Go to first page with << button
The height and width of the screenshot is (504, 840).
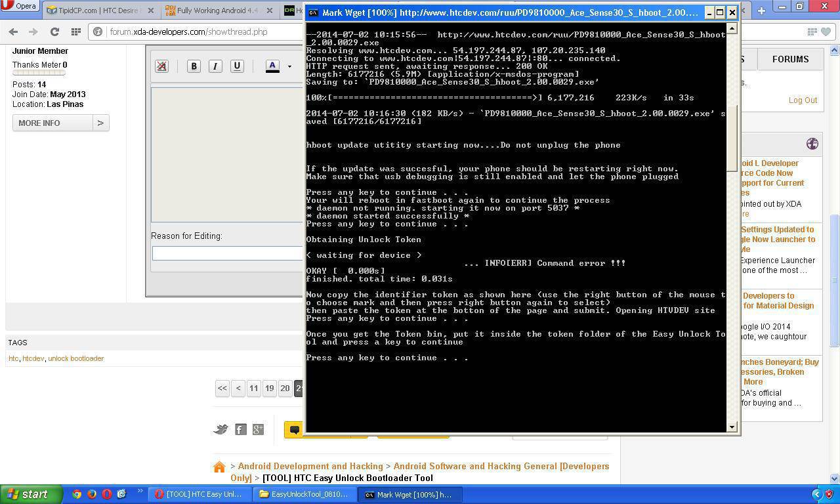point(222,388)
